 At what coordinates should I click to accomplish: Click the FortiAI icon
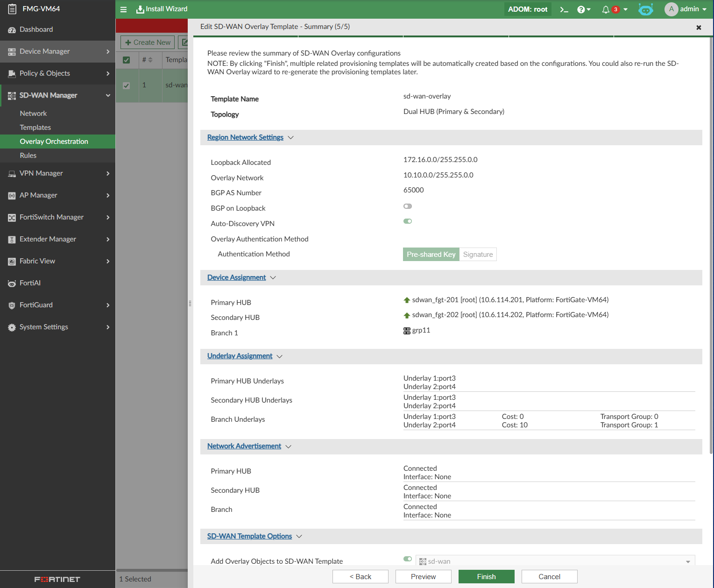coord(12,283)
